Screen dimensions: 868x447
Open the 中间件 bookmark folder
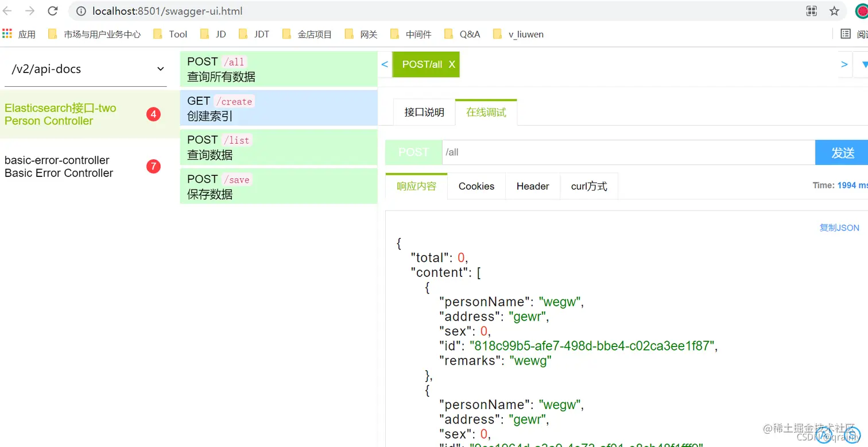(411, 34)
